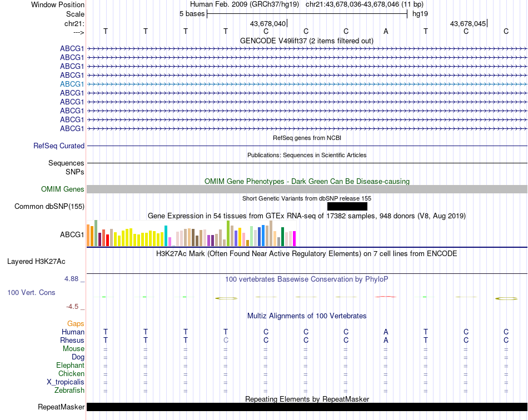Click the ABCG1 label beside GTEx bar chart
This screenshot has width=528, height=420.
click(x=72, y=234)
